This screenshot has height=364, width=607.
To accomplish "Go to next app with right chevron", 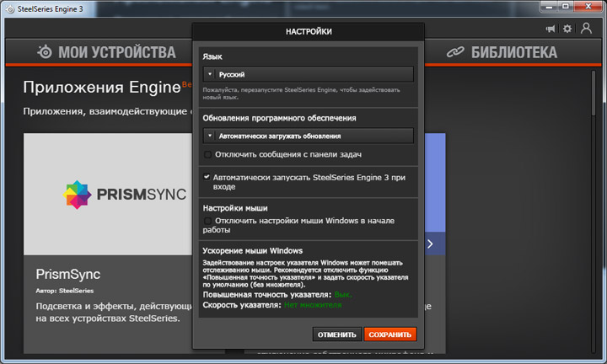I will click(x=430, y=244).
